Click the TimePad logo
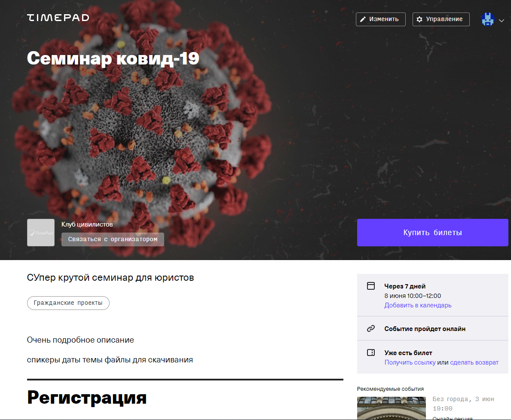 (58, 18)
